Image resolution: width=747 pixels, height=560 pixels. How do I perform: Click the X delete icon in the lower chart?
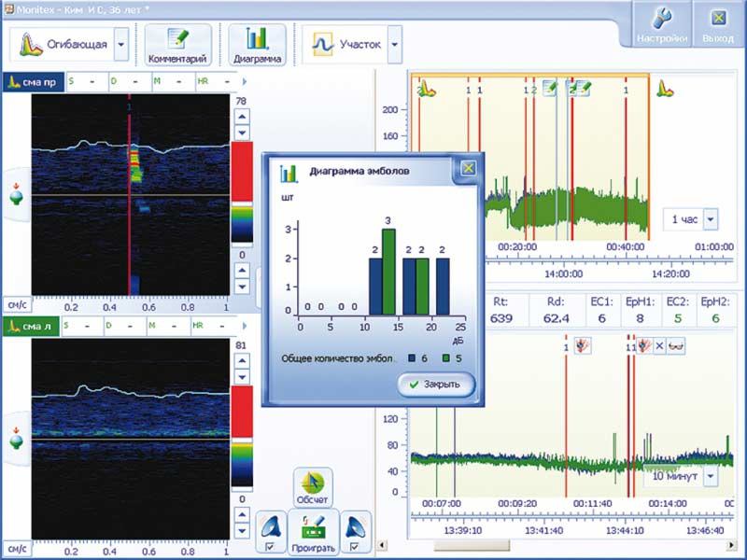coord(659,346)
